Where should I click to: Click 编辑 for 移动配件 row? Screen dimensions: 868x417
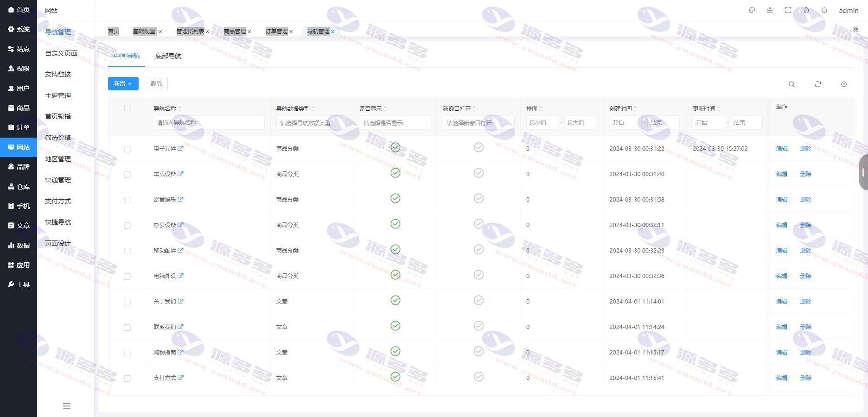pos(782,251)
